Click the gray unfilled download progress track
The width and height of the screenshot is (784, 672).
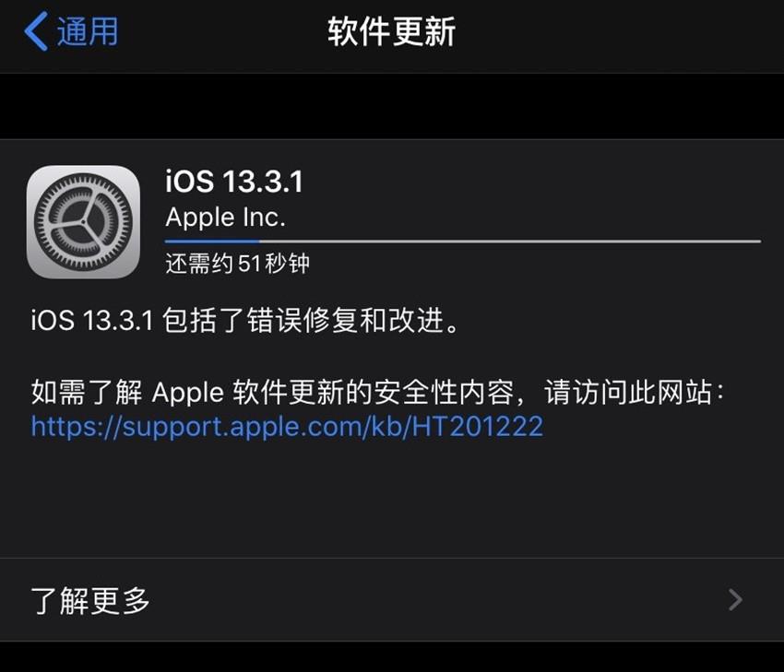click(x=510, y=242)
